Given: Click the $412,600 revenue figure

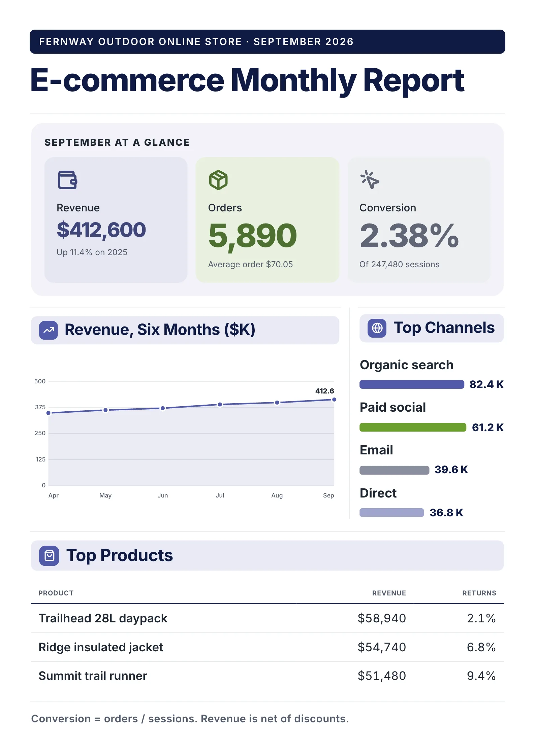Looking at the screenshot, I should pos(101,230).
